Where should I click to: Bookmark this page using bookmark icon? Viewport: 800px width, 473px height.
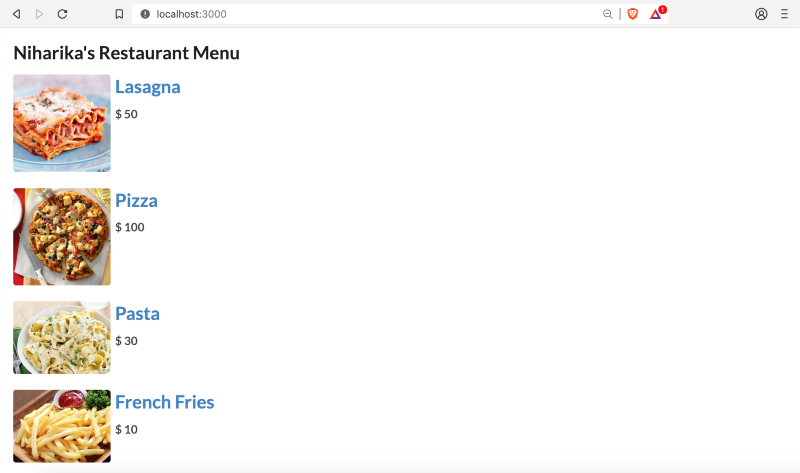[119, 14]
